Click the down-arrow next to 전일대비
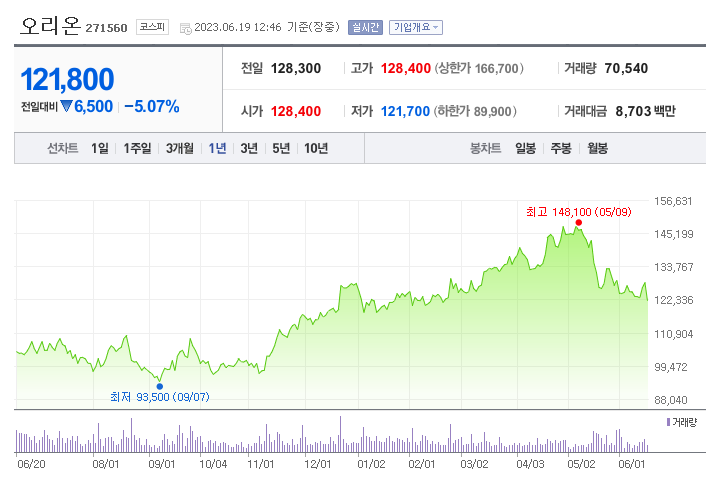The image size is (706, 477). click(x=67, y=106)
